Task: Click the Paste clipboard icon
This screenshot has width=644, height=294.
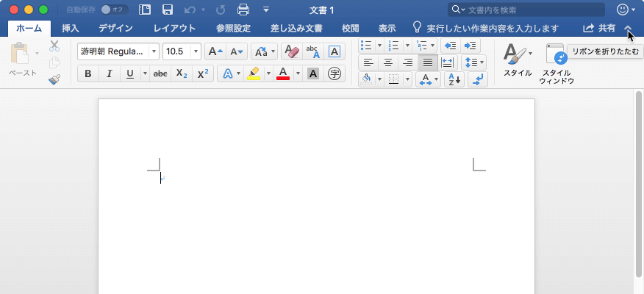Action: point(19,54)
